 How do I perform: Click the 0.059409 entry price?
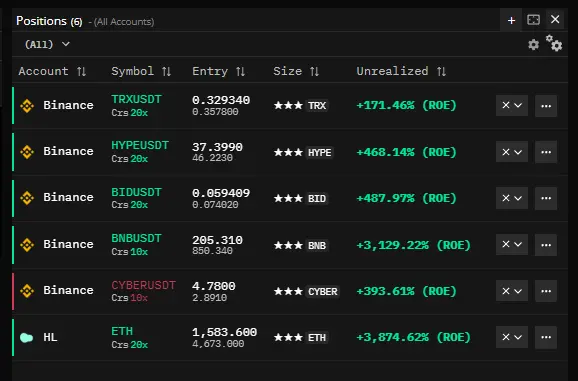[221, 193]
